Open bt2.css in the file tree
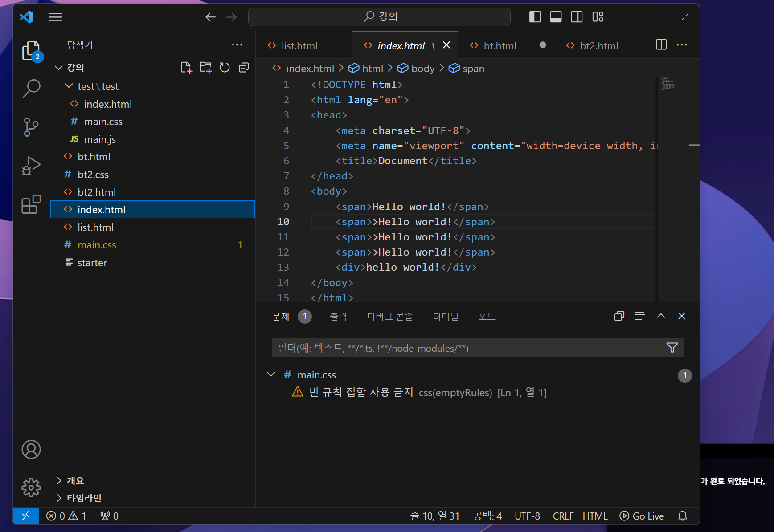Screen dimensions: 774x532 pos(152,175)
